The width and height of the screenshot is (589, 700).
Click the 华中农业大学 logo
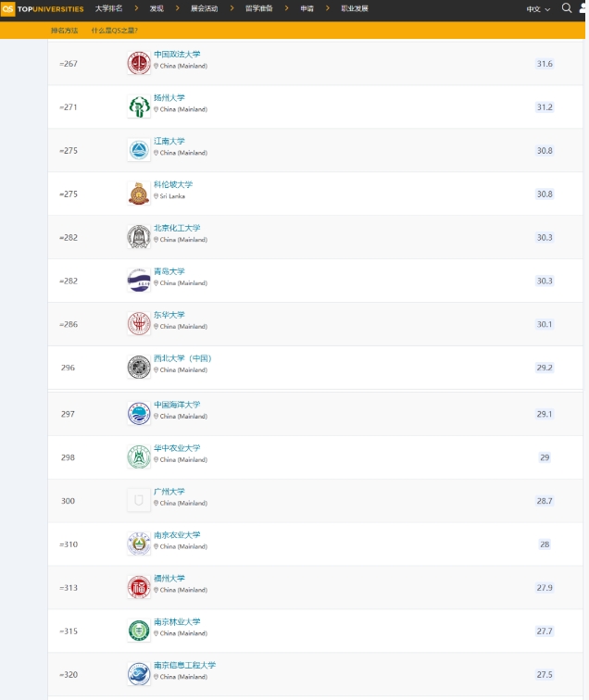(139, 457)
